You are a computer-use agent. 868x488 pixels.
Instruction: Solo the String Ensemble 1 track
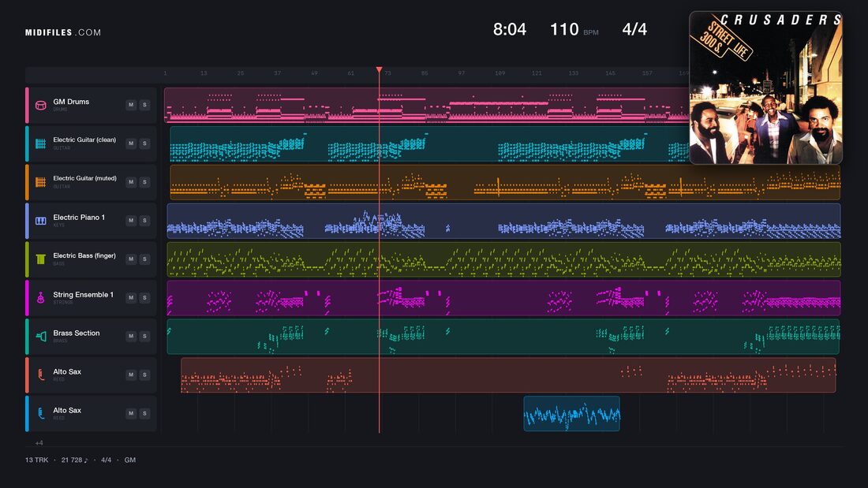144,298
